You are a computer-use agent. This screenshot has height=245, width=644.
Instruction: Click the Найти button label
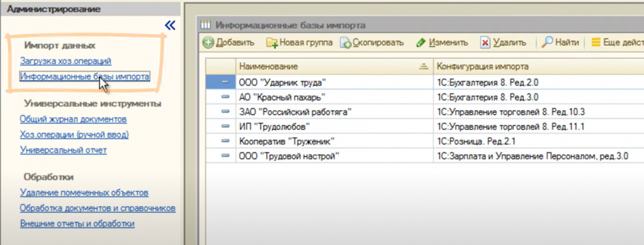click(x=567, y=43)
